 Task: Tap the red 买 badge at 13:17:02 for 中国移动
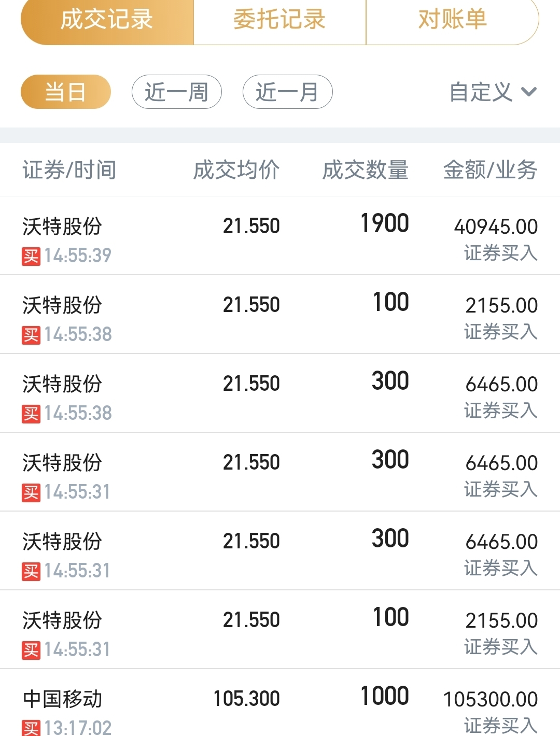pyautogui.click(x=31, y=728)
